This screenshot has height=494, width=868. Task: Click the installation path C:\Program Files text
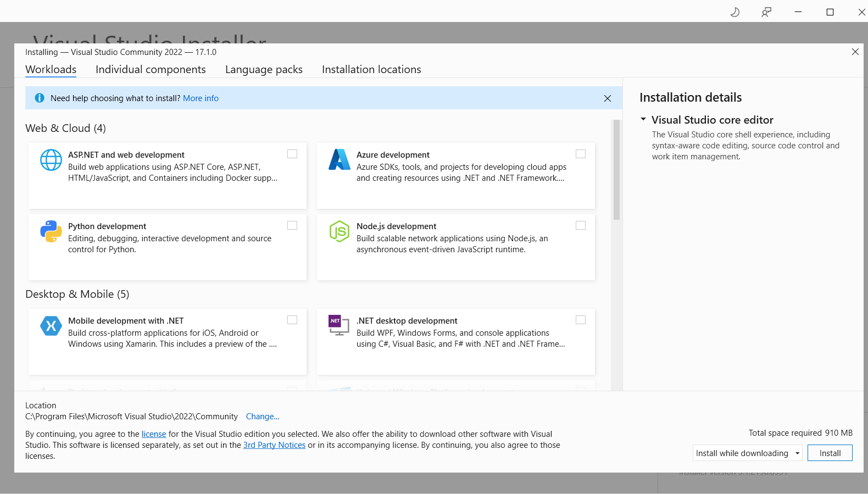[x=131, y=417]
